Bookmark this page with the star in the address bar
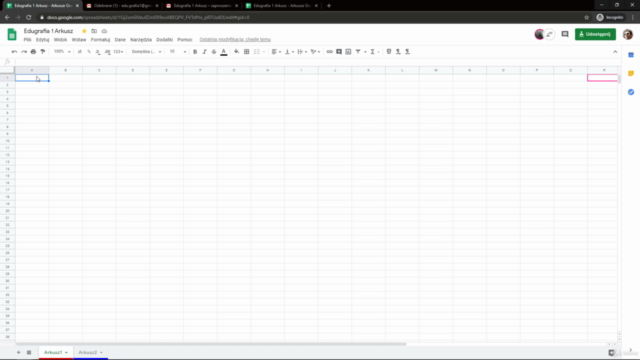 (x=587, y=18)
